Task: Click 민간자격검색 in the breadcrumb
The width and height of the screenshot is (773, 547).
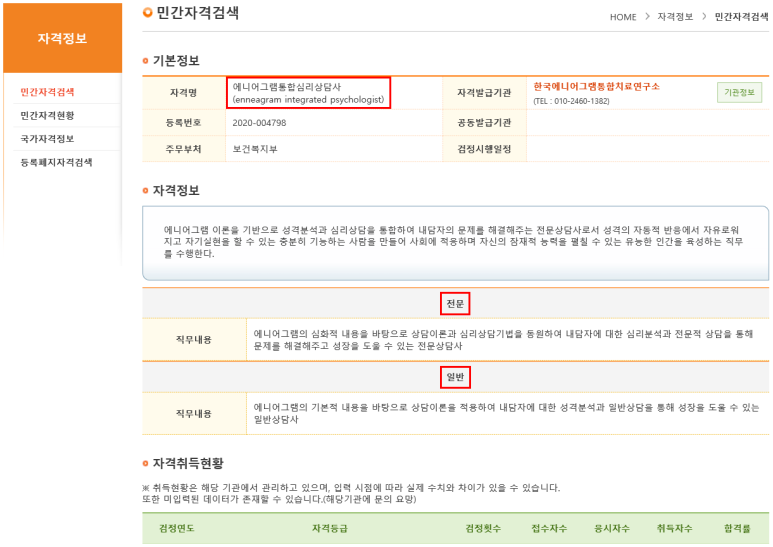Action: point(741,17)
